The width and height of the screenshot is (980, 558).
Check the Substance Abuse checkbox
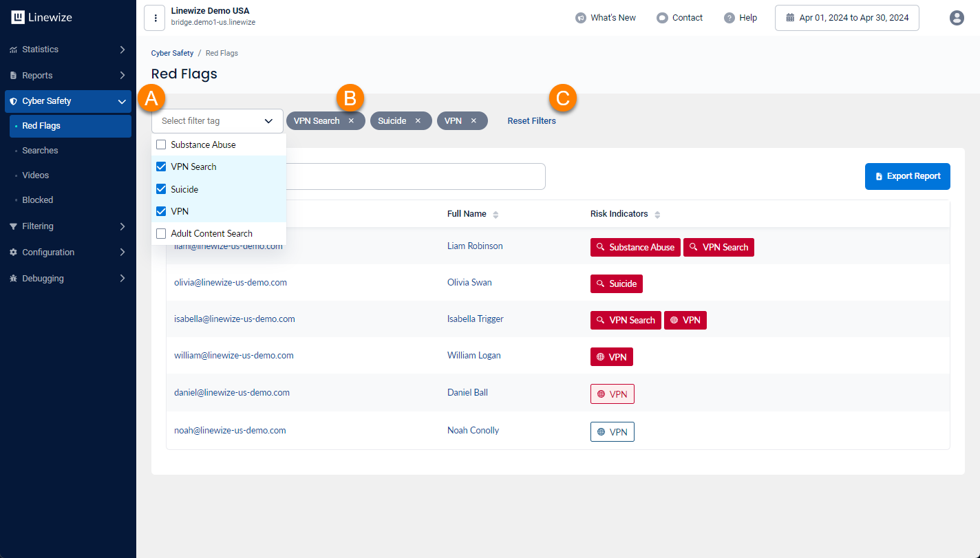coord(161,145)
